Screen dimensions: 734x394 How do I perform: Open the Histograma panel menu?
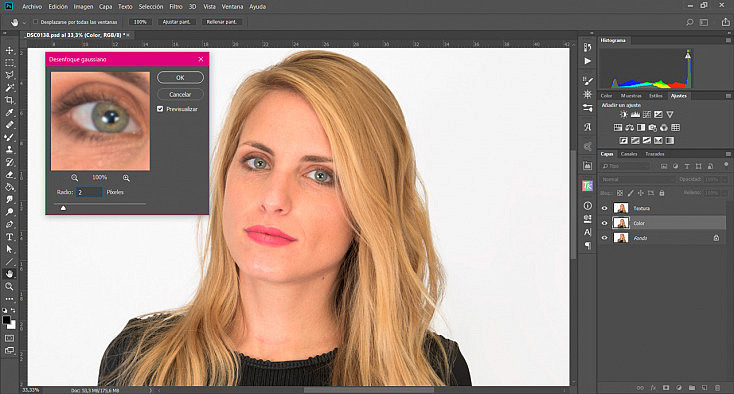(x=728, y=41)
